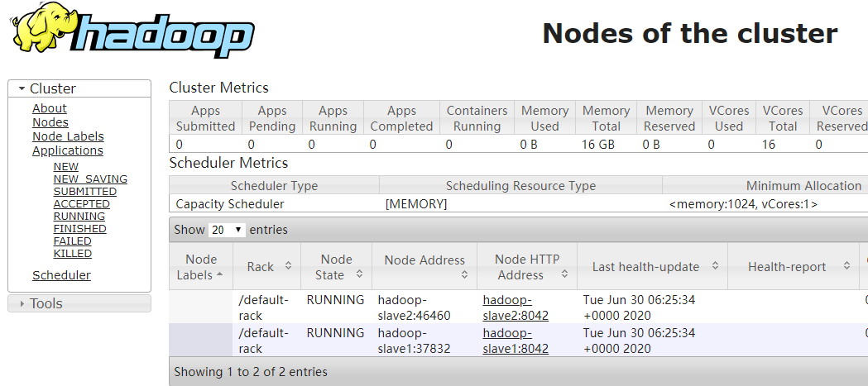Screen dimensions: 868x386
Task: Open the Nodes link
Action: [50, 122]
